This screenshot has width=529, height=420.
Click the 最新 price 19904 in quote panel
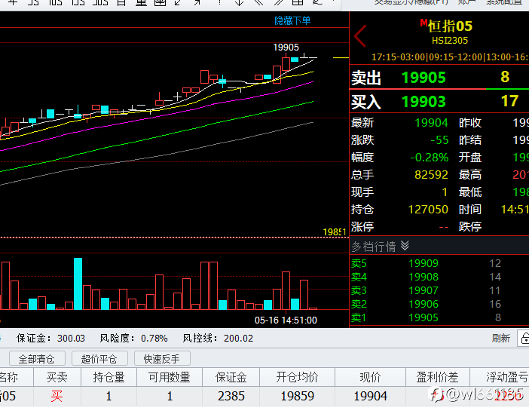(x=431, y=123)
